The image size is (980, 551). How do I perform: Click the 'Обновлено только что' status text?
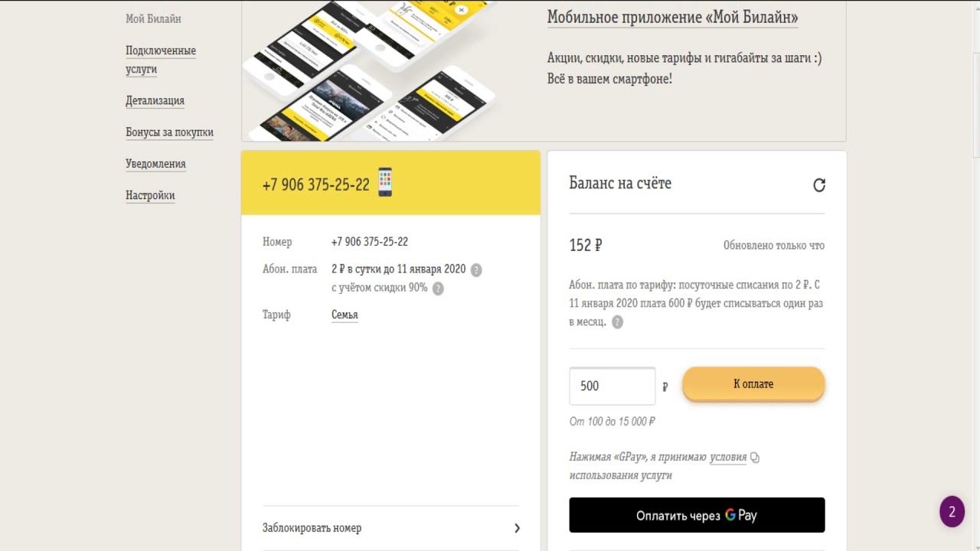(x=774, y=246)
